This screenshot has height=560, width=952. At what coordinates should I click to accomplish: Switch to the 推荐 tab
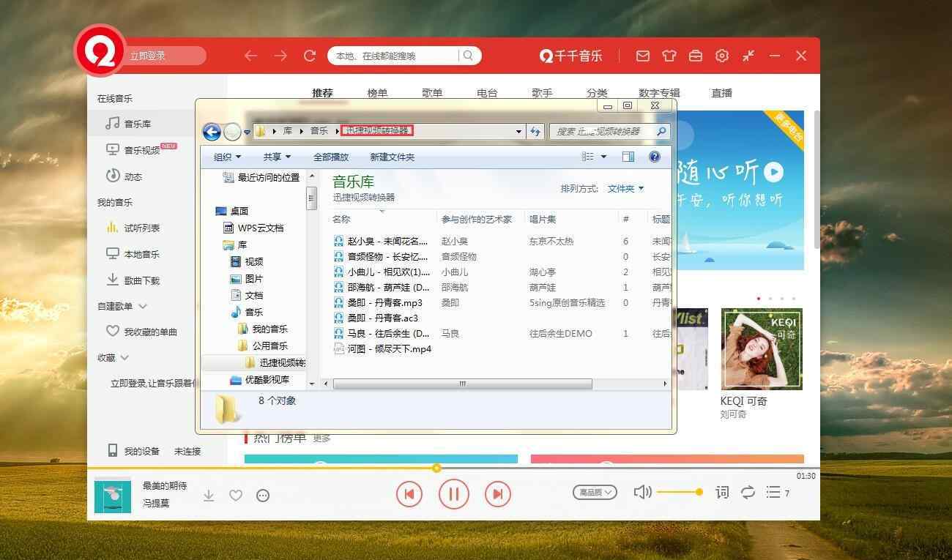[322, 93]
